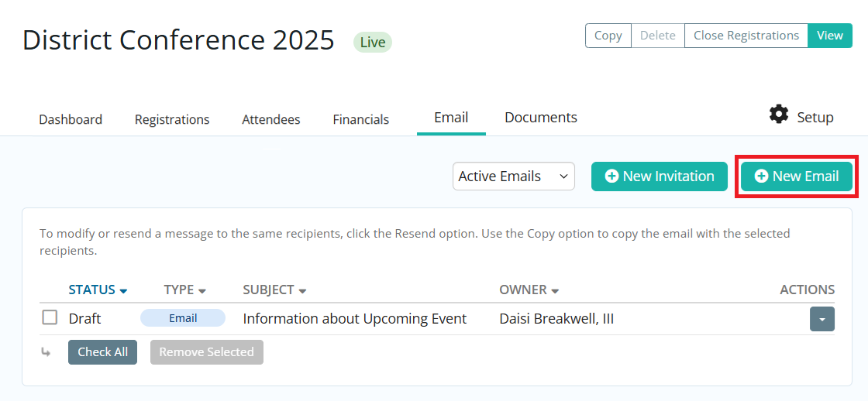Sort by the TYPE column header
The width and height of the screenshot is (868, 401).
[184, 290]
